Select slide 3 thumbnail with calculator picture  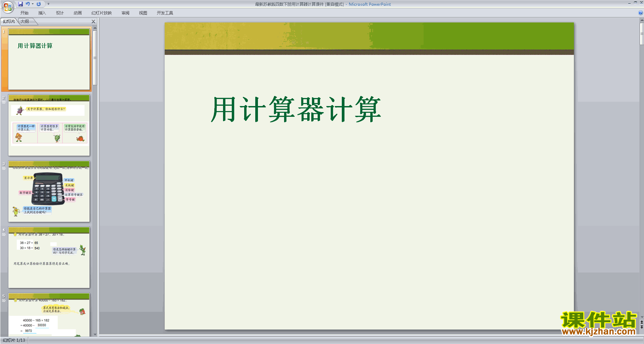[x=49, y=191]
